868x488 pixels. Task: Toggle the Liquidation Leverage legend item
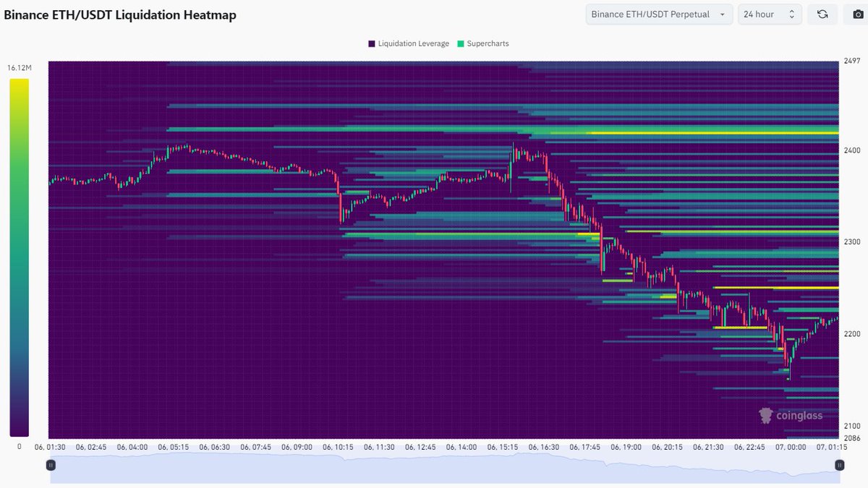coord(409,43)
